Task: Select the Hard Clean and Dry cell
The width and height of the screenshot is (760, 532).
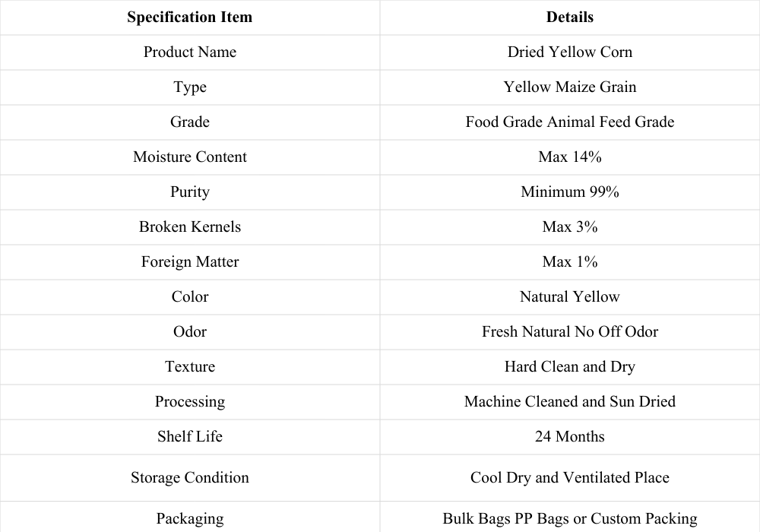Action: pyautogui.click(x=569, y=366)
